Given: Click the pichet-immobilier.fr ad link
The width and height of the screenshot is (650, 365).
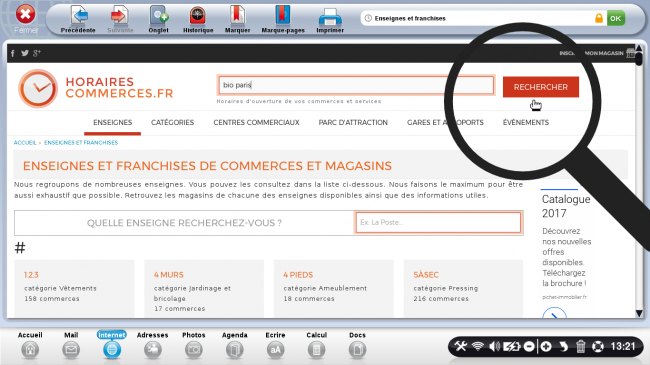Looking at the screenshot, I should [564, 297].
